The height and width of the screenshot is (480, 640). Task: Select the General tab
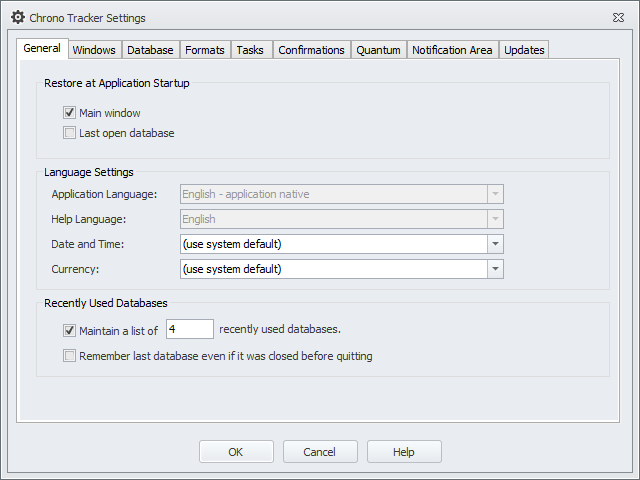point(42,49)
